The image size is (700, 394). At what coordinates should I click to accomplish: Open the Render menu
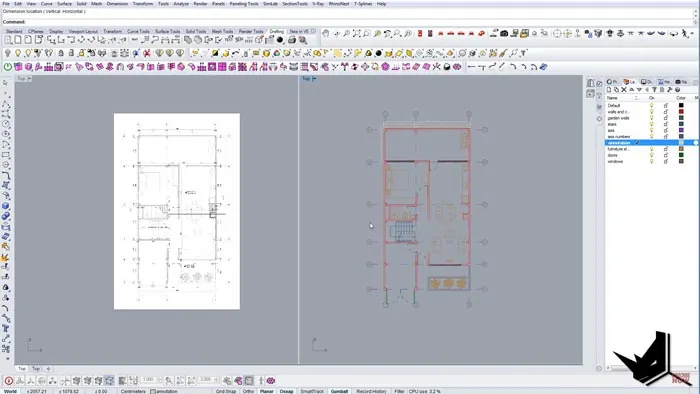pos(200,4)
